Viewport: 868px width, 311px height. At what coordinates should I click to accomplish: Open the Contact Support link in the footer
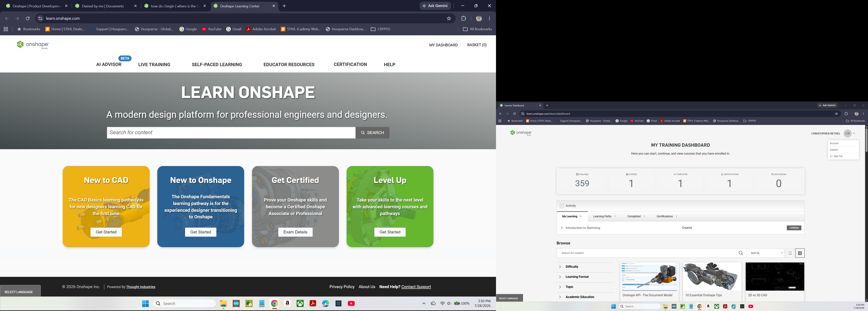416,287
